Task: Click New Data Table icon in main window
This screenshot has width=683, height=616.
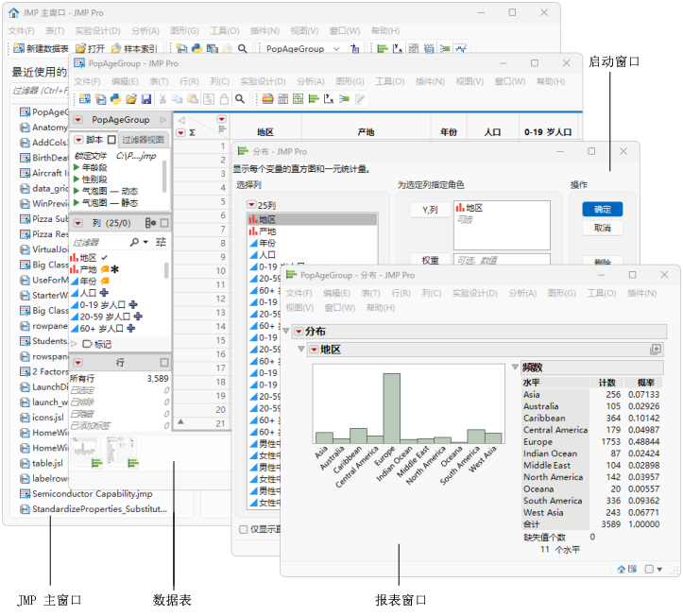Action: tap(18, 48)
